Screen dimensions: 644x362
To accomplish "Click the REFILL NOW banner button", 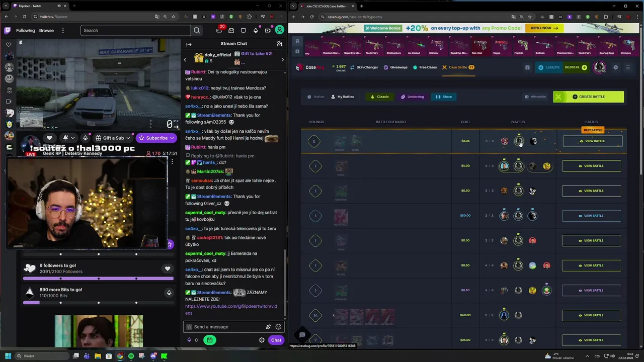I will [x=544, y=28].
